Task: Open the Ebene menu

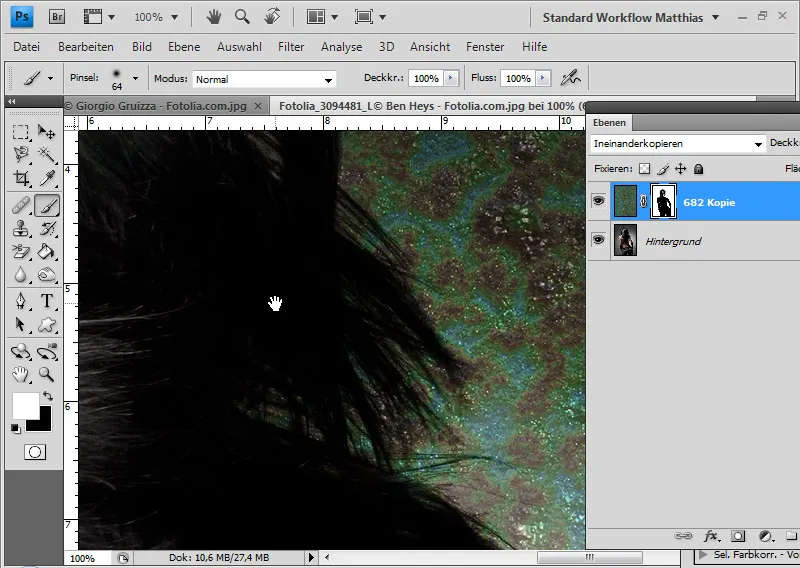Action: [184, 47]
